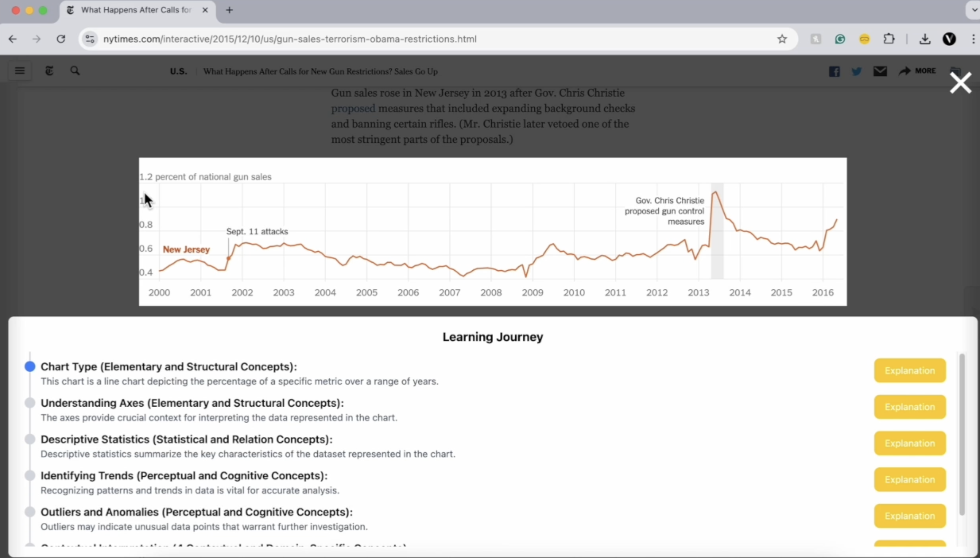
Task: Bookmark page with the star icon
Action: click(x=782, y=39)
